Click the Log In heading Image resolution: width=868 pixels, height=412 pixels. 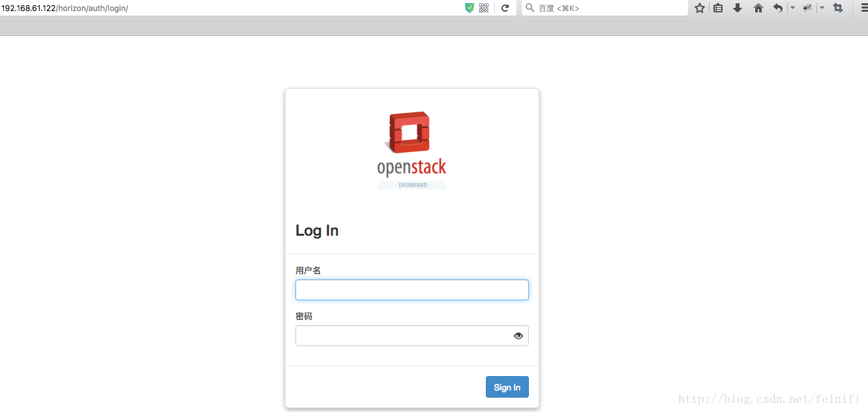pyautogui.click(x=317, y=230)
